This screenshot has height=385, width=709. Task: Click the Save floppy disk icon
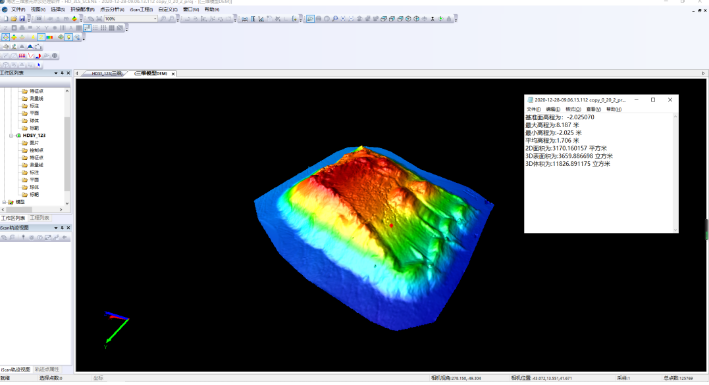tap(22, 19)
